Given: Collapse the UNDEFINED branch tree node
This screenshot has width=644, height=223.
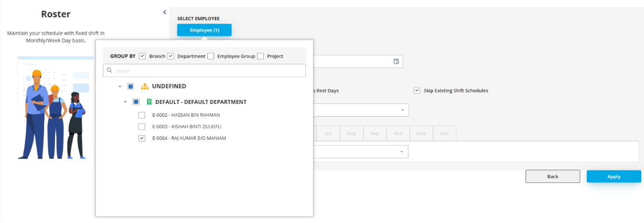Looking at the screenshot, I should [x=120, y=87].
